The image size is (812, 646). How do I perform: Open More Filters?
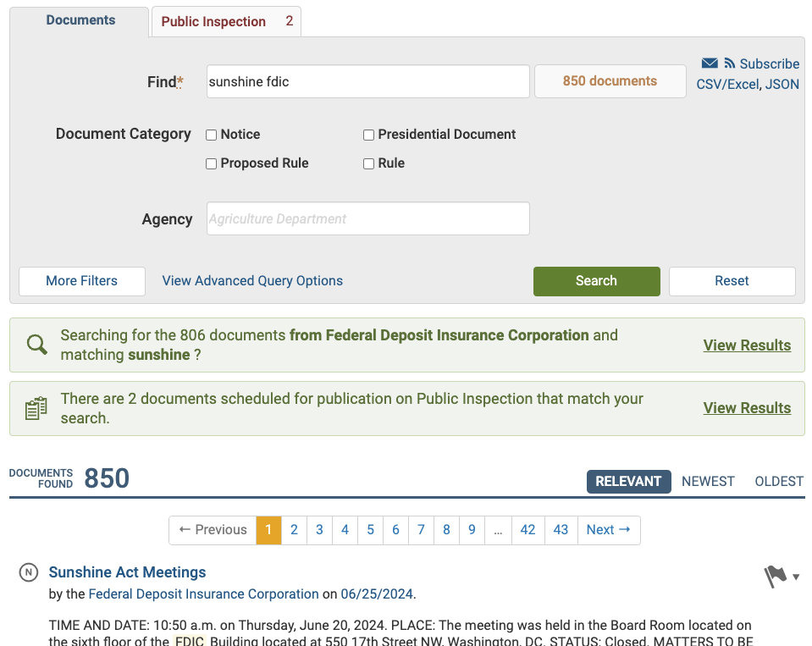(82, 281)
